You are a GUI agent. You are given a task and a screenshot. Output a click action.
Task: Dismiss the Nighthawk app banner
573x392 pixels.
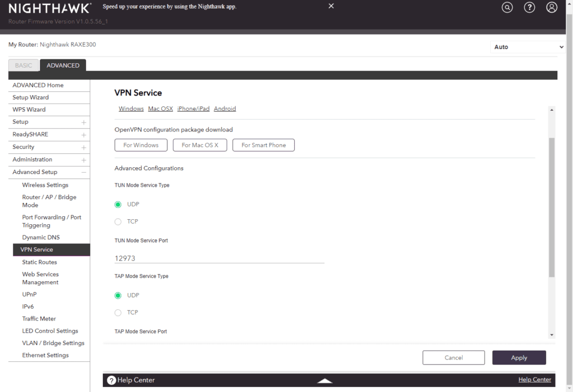[x=331, y=6]
